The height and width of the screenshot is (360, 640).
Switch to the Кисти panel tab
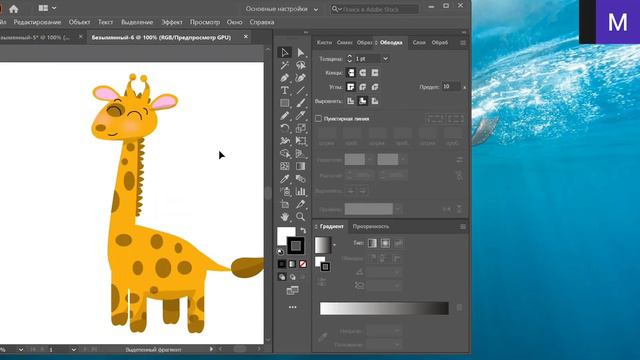[x=324, y=42]
